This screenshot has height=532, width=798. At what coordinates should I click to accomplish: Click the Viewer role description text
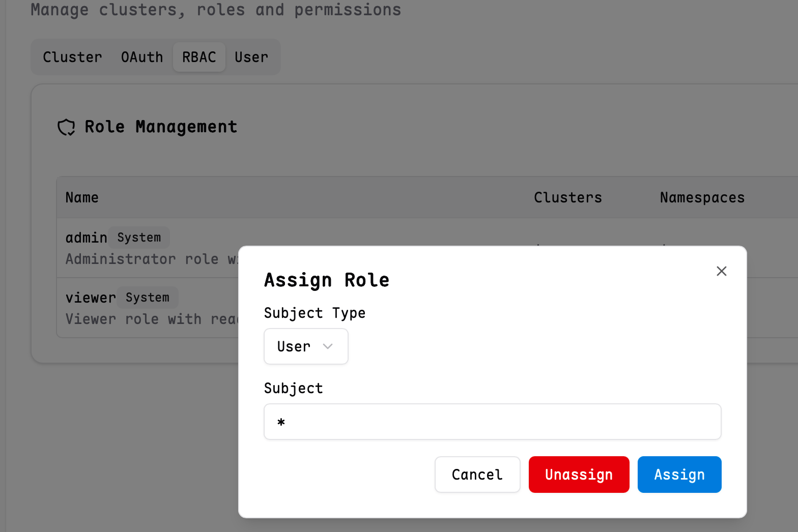click(x=151, y=319)
